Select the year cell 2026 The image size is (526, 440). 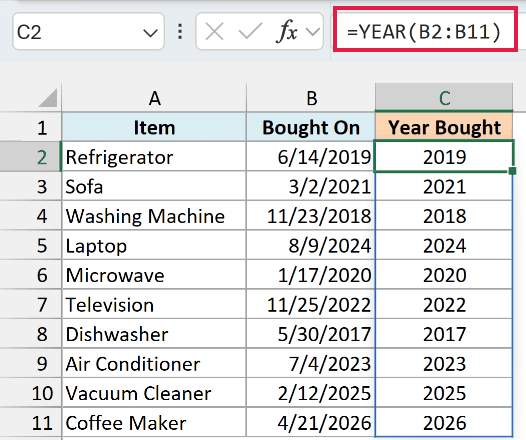tap(444, 423)
